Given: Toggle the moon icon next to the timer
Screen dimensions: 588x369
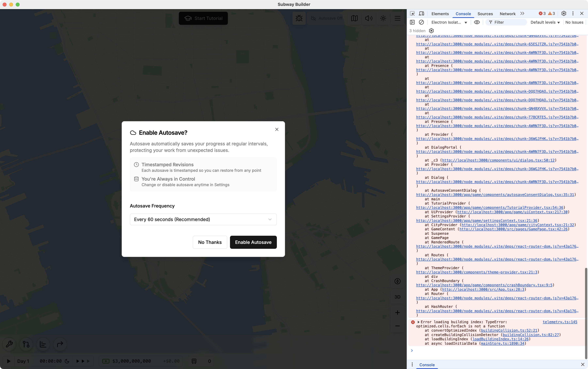Looking at the screenshot, I should pyautogui.click(x=68, y=361).
